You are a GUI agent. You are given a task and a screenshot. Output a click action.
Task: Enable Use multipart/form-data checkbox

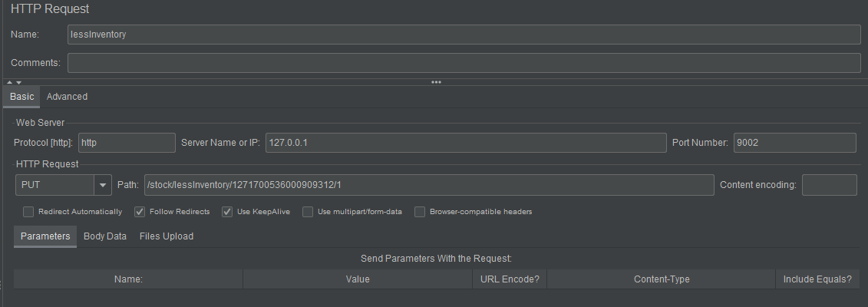tap(308, 212)
